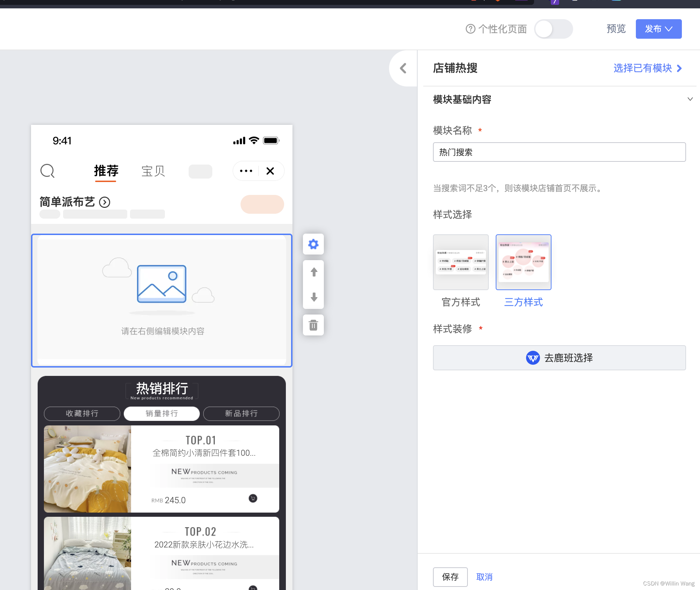Viewport: 700px width, 590px height.
Task: Open the module settings gear icon
Action: 313,244
